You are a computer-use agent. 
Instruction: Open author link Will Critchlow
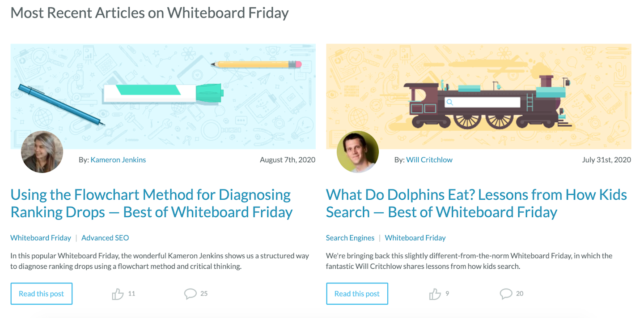tap(429, 159)
